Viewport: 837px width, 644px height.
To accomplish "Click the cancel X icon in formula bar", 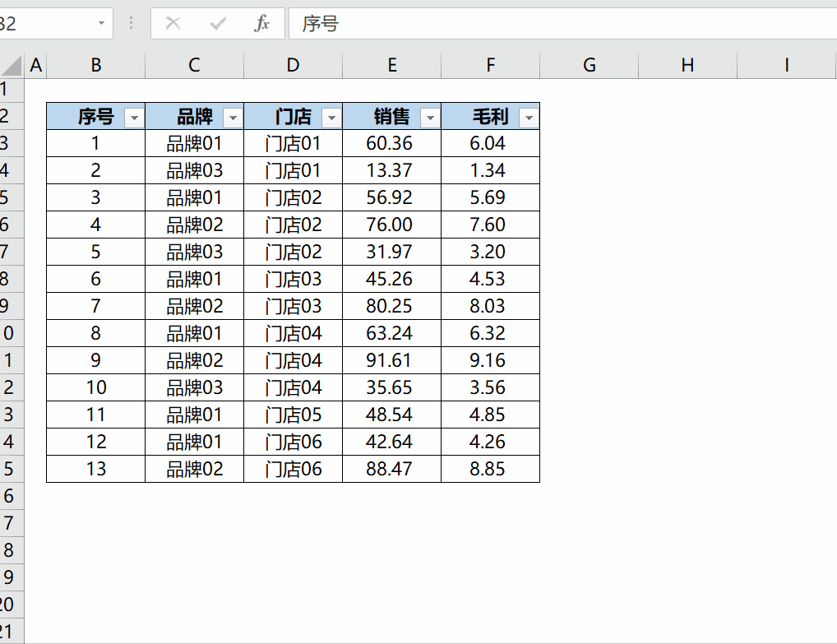I will (173, 23).
